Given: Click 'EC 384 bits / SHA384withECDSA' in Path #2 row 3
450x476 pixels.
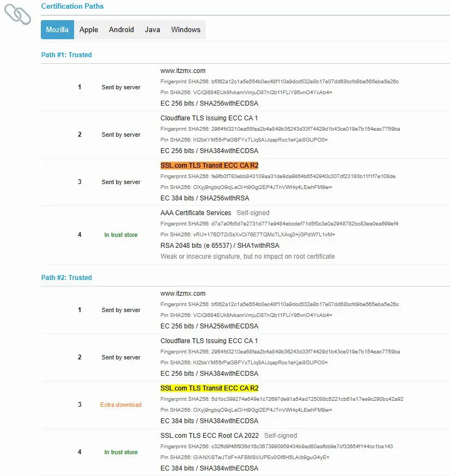Looking at the screenshot, I should click(x=209, y=421).
